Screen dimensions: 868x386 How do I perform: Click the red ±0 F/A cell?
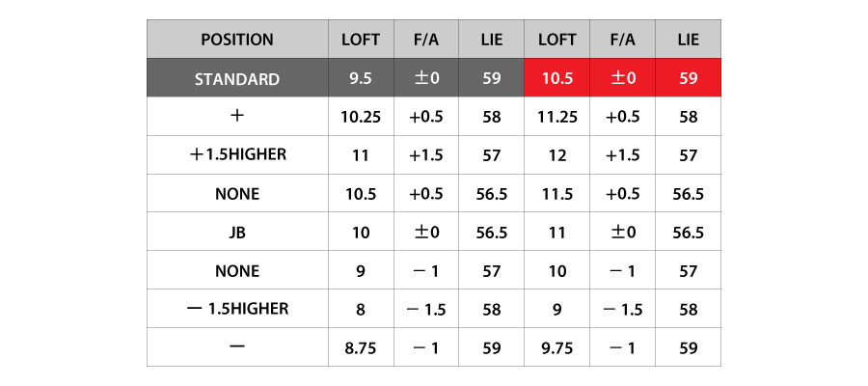[x=622, y=78]
